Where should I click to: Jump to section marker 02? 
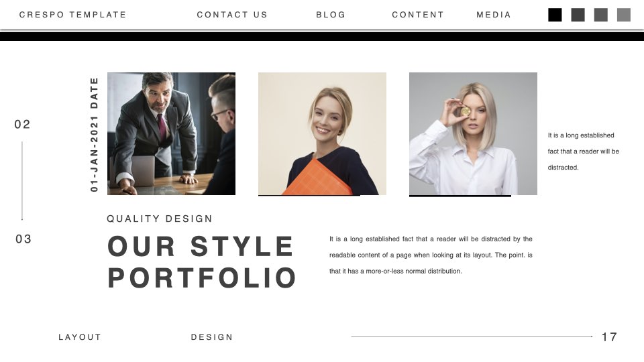22,125
